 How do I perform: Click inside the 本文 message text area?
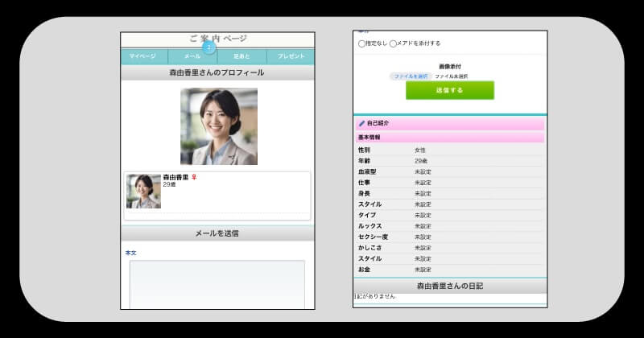pyautogui.click(x=217, y=284)
